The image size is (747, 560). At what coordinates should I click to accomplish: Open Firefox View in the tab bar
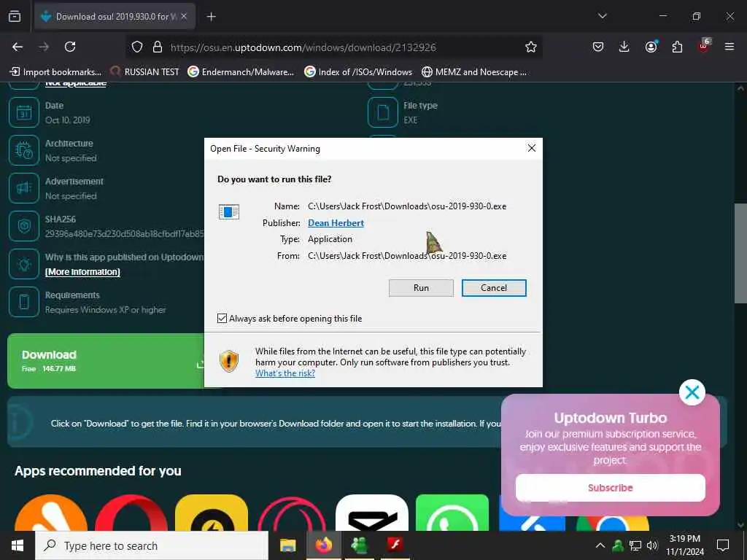[x=15, y=16]
